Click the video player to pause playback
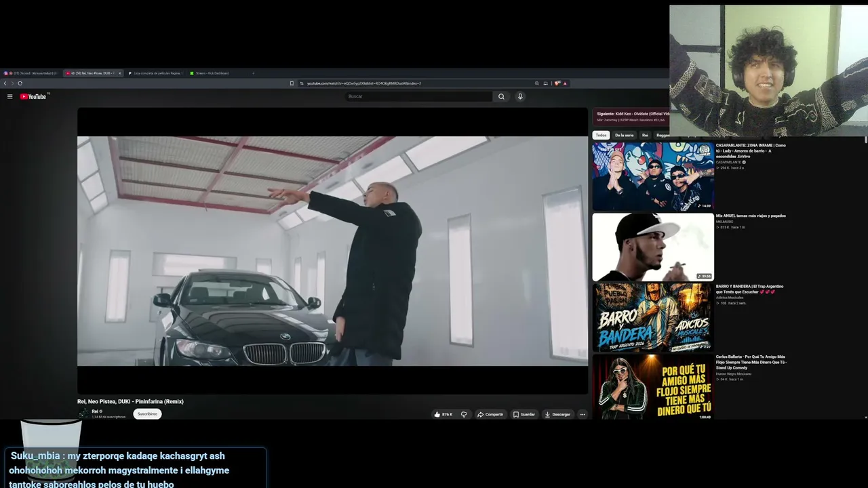Screen dimensions: 868x488 pyautogui.click(x=332, y=251)
